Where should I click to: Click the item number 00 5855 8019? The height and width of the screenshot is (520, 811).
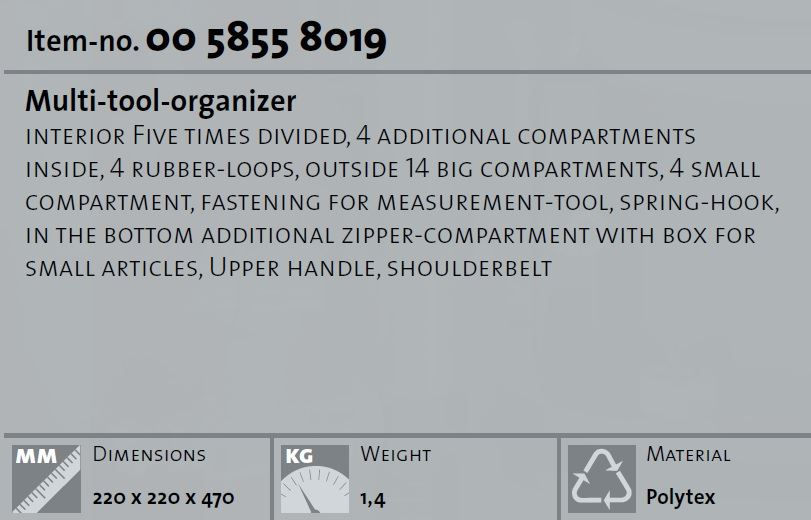tap(266, 40)
